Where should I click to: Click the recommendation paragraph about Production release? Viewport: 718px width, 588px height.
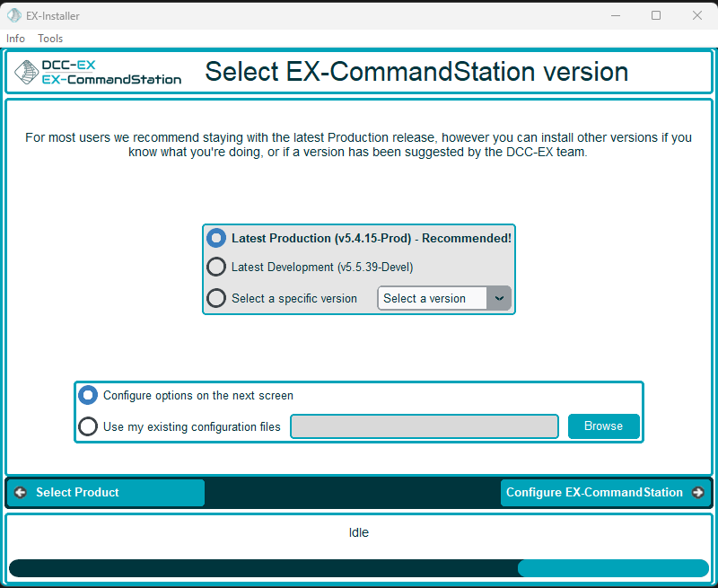pos(358,145)
